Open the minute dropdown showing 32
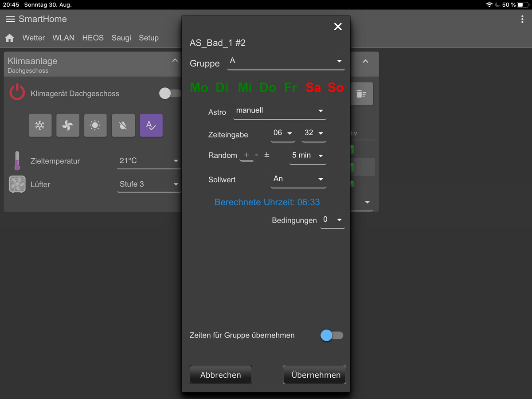This screenshot has height=399, width=532. (314, 133)
